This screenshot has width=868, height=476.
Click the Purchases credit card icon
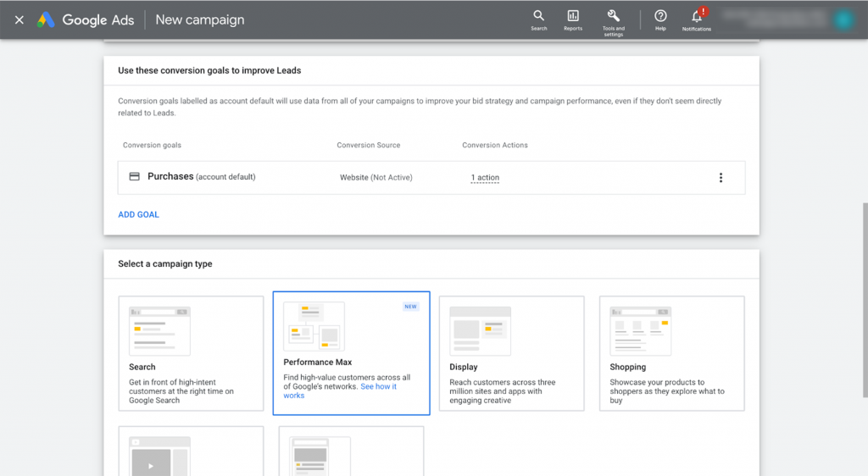[134, 176]
